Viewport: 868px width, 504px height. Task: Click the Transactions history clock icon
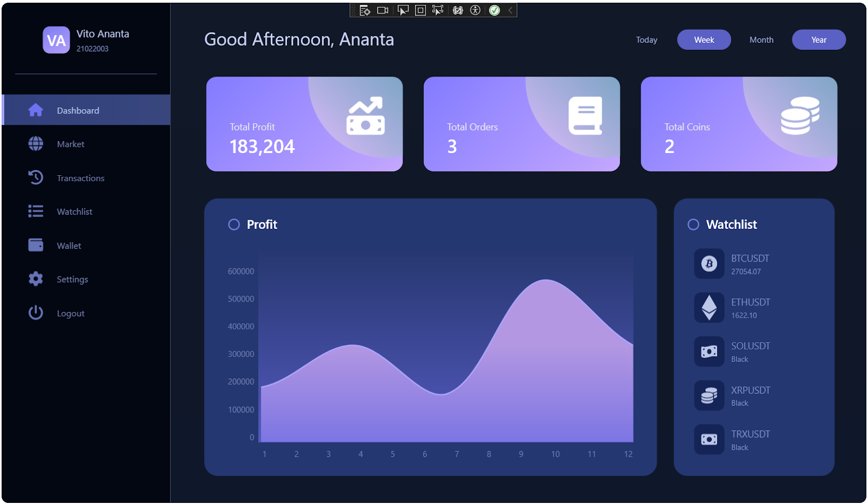(36, 177)
